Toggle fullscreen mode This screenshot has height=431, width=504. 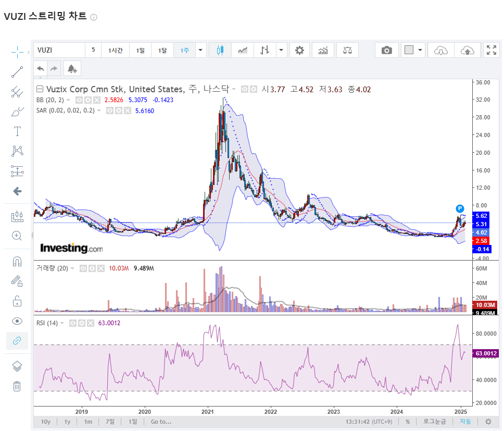[492, 50]
